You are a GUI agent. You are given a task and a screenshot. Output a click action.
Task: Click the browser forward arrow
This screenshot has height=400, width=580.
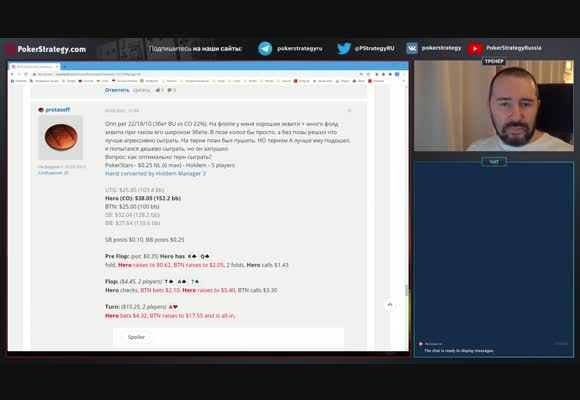19,74
